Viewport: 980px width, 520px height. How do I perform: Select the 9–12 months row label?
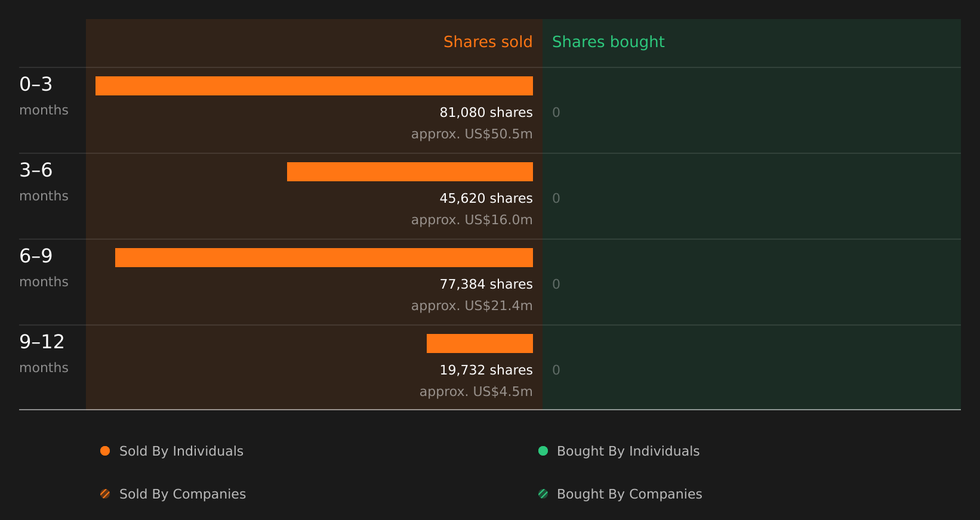point(44,354)
